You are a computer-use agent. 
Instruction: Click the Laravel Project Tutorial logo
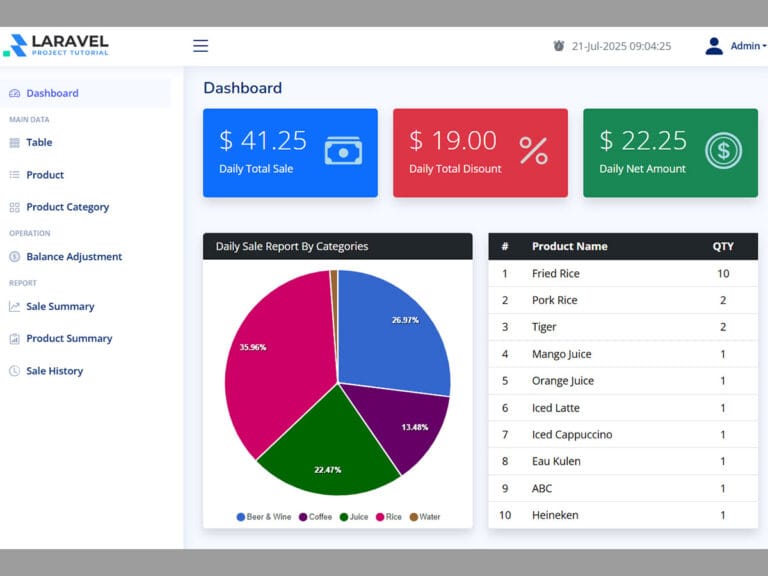(x=57, y=45)
